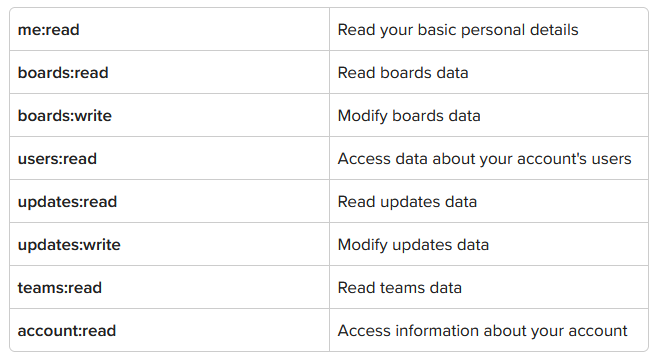Image resolution: width=654 pixels, height=360 pixels.
Task: Select the updates:read scope name
Action: [67, 202]
